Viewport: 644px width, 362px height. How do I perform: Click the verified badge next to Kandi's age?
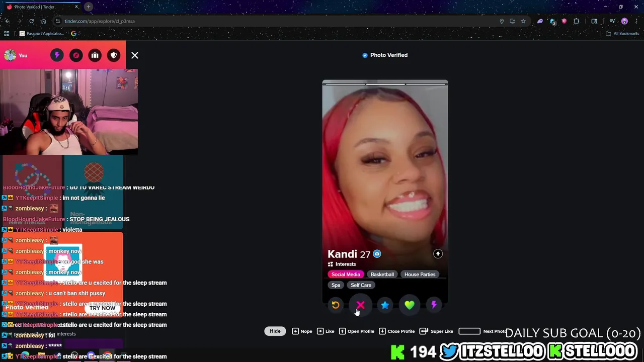point(377,254)
